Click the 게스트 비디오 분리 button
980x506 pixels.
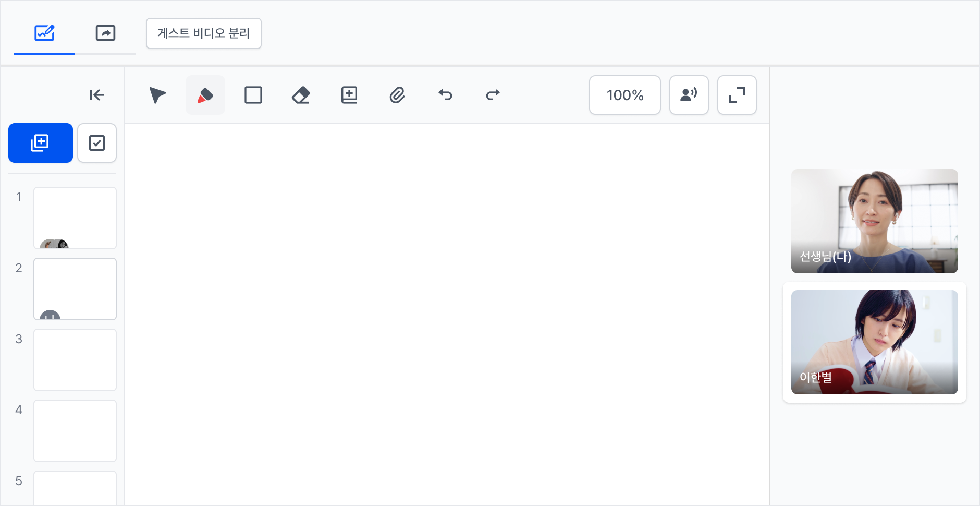(x=204, y=33)
